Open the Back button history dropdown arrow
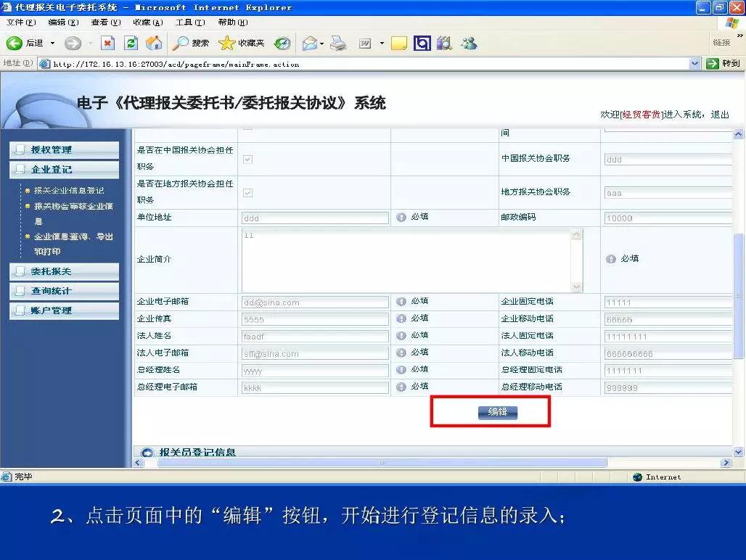The image size is (746, 560). [52, 44]
